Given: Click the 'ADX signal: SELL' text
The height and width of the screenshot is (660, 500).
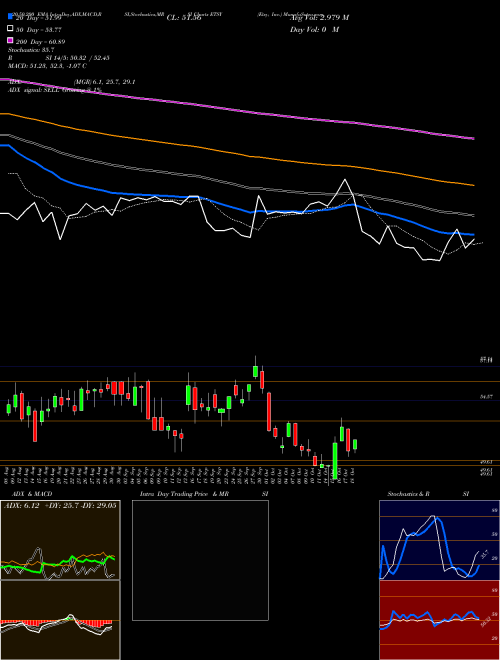Looking at the screenshot, I should pyautogui.click(x=35, y=90).
